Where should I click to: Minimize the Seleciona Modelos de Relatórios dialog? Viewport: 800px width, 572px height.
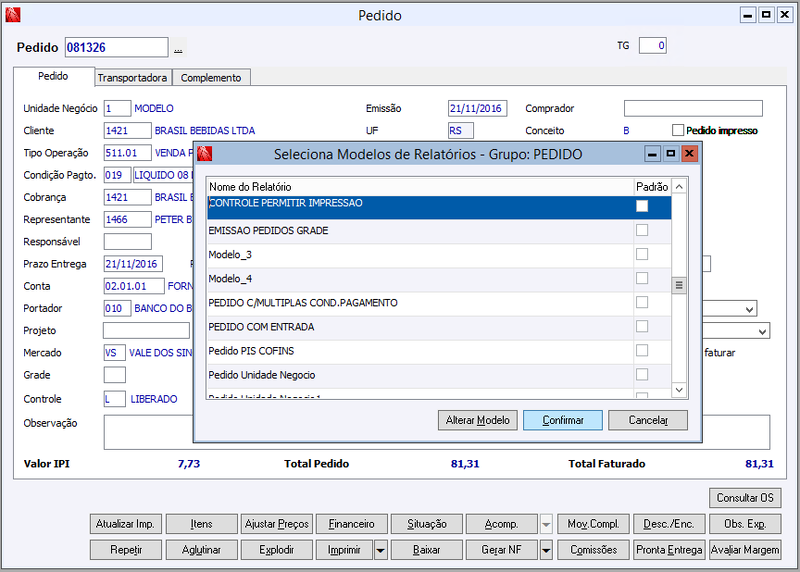pos(652,154)
